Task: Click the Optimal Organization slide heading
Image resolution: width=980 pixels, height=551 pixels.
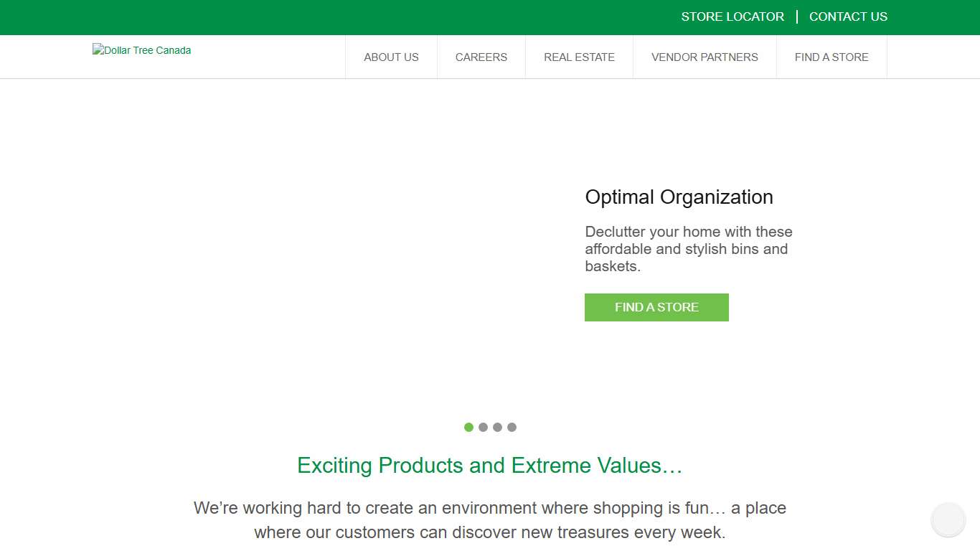Action: tap(679, 197)
